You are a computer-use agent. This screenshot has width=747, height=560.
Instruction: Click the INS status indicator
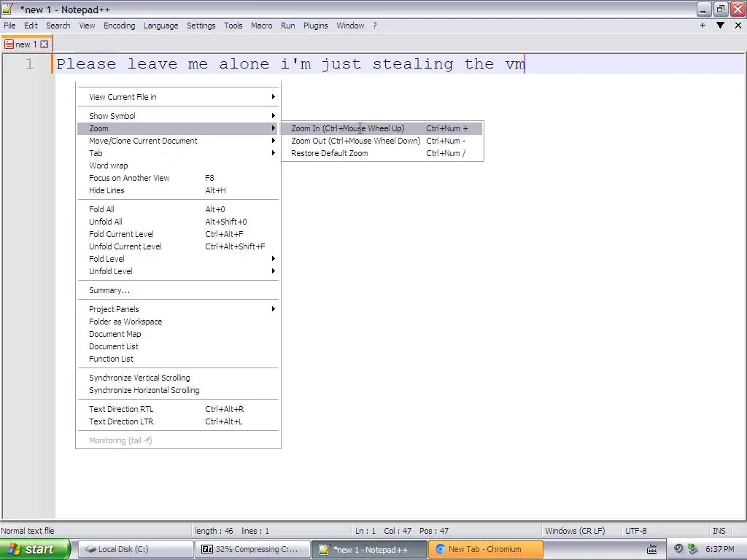(719, 531)
